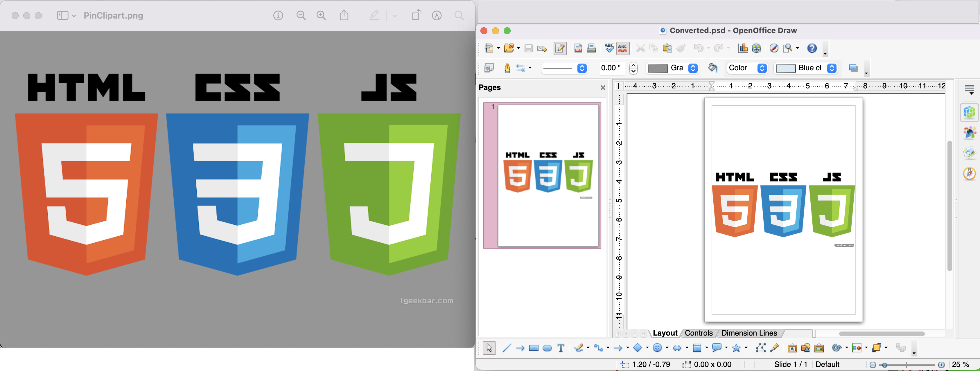This screenshot has width=980, height=371.
Task: Open OpenOffice Help
Action: point(812,48)
